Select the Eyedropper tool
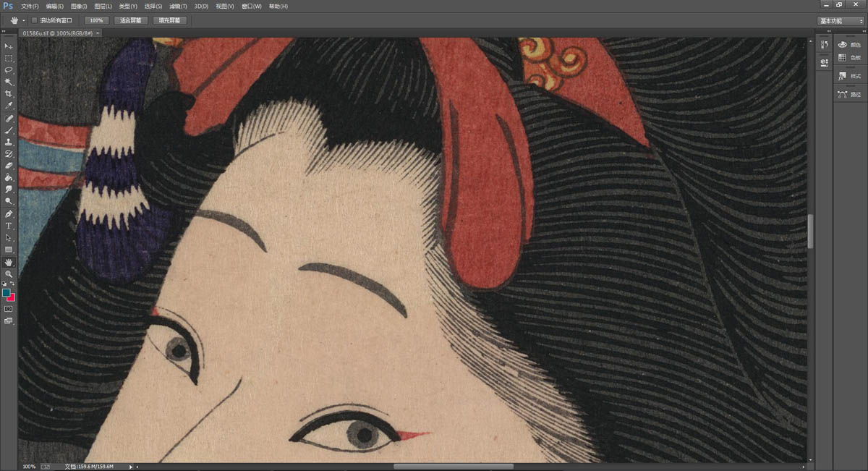Viewport: 868px width, 471px height. click(x=9, y=106)
